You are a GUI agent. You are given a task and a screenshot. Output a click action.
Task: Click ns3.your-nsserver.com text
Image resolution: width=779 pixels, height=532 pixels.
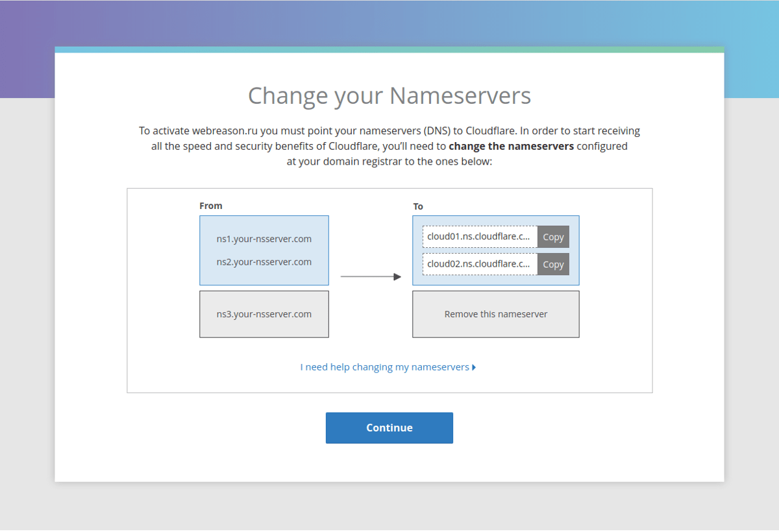(x=264, y=314)
